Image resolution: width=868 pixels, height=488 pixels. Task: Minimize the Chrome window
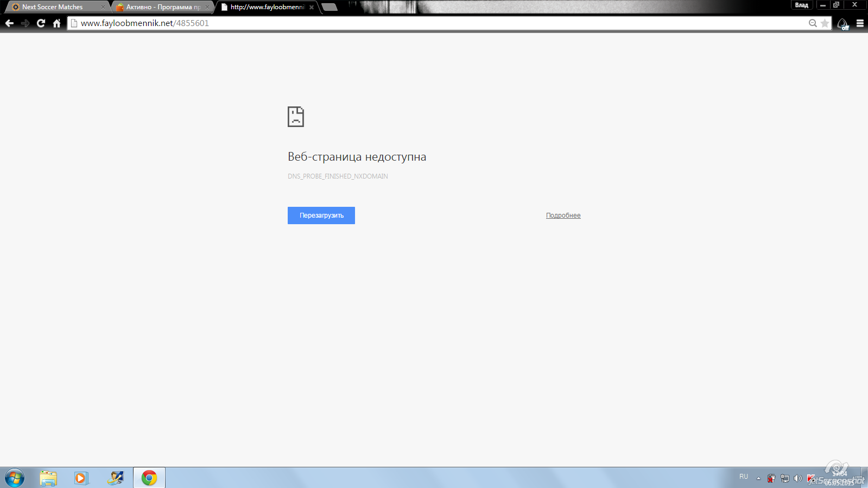tap(823, 5)
